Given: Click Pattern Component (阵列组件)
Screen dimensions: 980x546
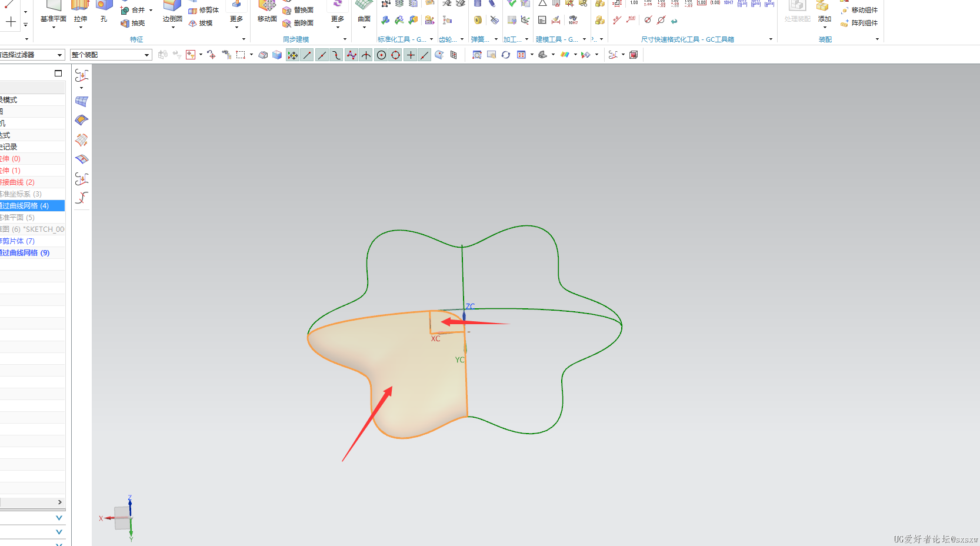Looking at the screenshot, I should (859, 23).
